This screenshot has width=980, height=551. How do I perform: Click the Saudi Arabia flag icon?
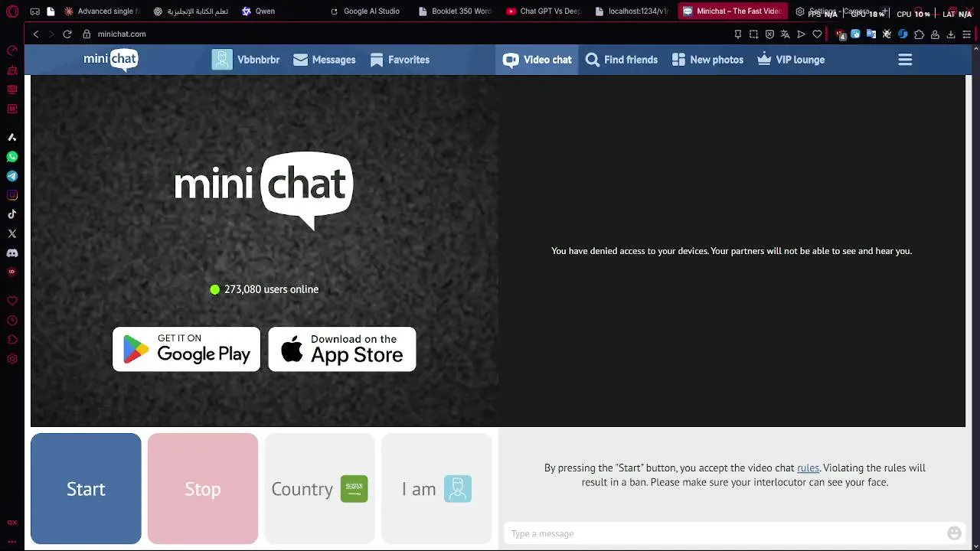pos(354,489)
